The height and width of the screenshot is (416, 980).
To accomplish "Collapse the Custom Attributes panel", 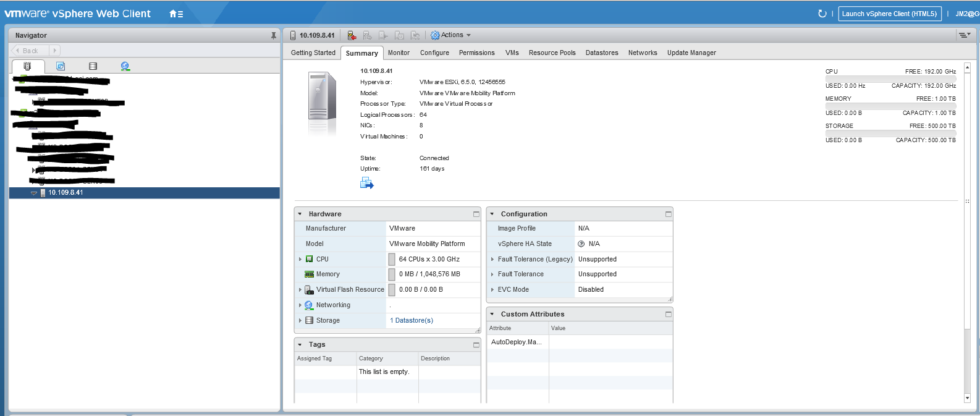I will pos(492,314).
